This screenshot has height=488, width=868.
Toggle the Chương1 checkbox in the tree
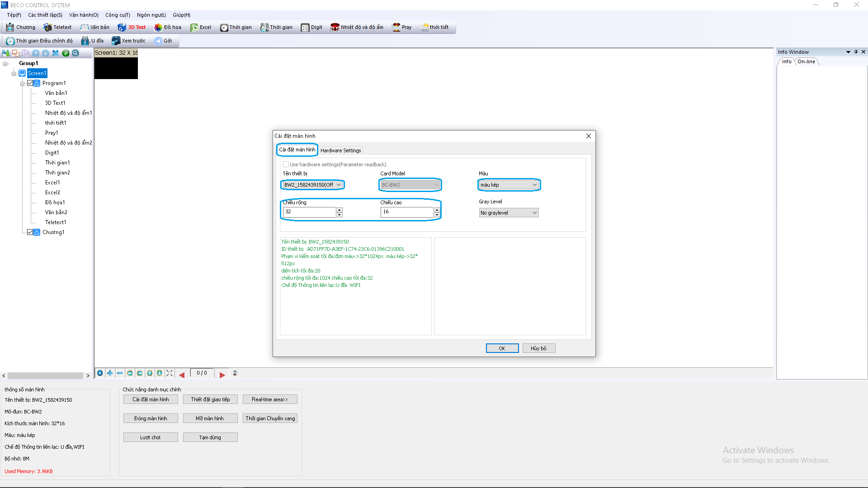[30, 232]
